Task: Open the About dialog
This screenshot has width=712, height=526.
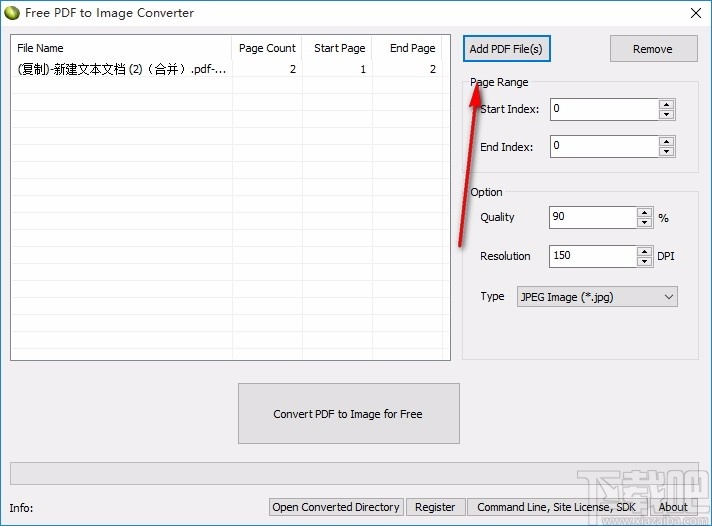Action: (x=673, y=507)
